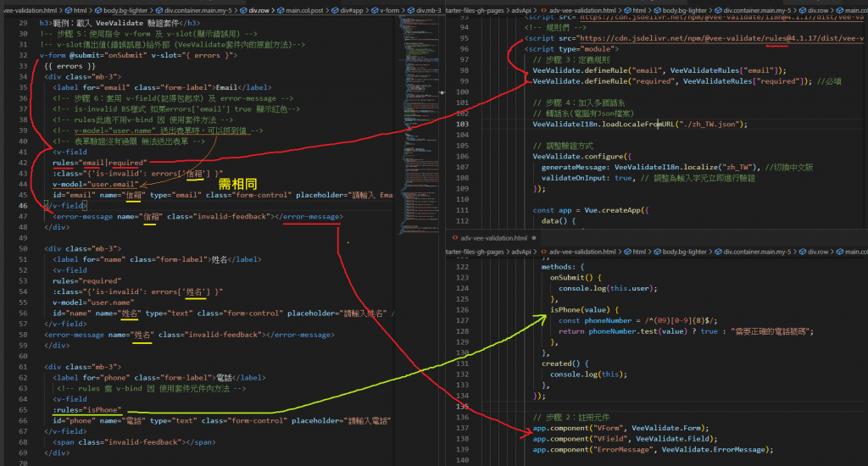
Task: Click the body.bg-lighter cube icon in top-right breadcrumb
Action: (x=657, y=10)
